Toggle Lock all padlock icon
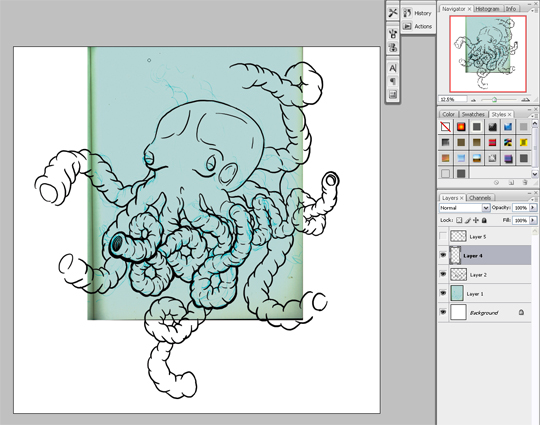The width and height of the screenshot is (540, 425). 484,220
